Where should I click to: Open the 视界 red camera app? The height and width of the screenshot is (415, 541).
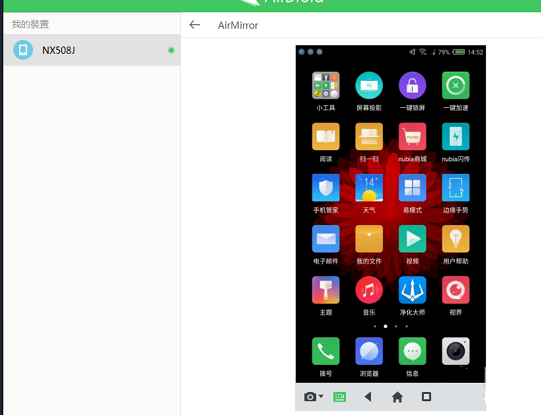(x=455, y=290)
